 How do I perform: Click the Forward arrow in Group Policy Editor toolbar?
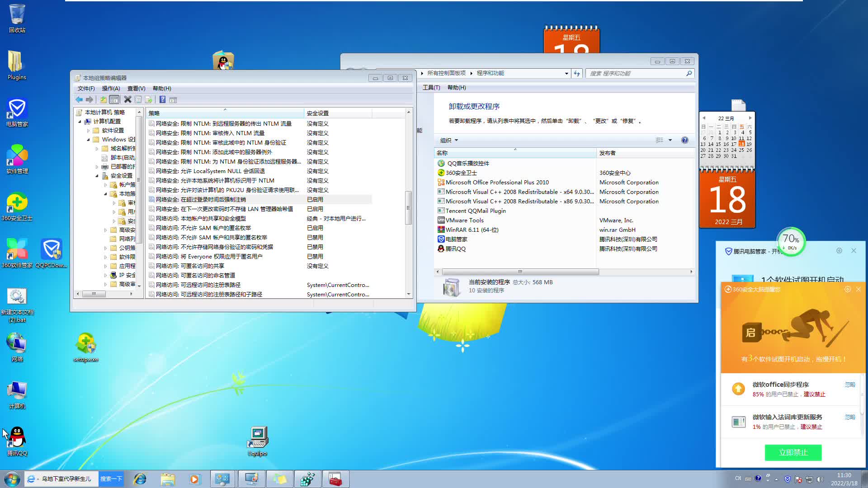tap(90, 99)
